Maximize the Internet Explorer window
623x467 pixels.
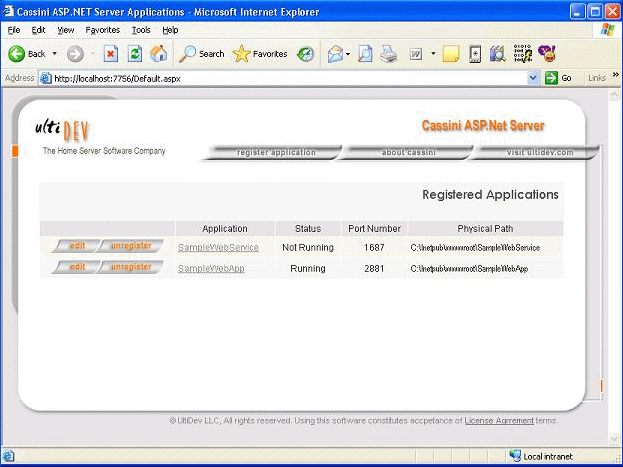coord(595,12)
